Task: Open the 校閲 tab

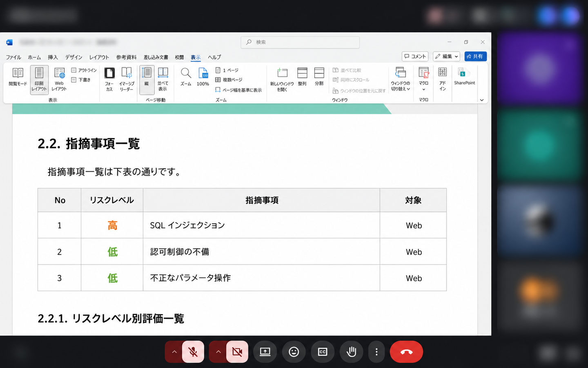Action: click(179, 57)
